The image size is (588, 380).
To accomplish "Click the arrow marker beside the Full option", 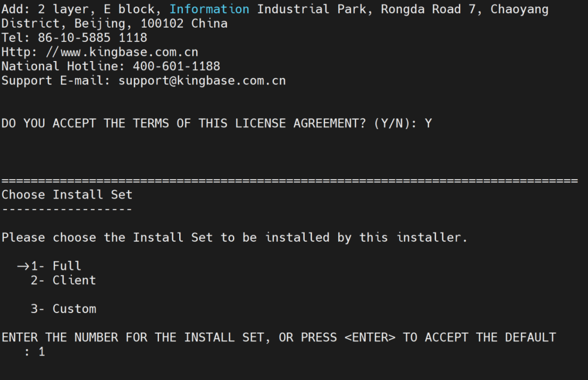I will (x=23, y=266).
